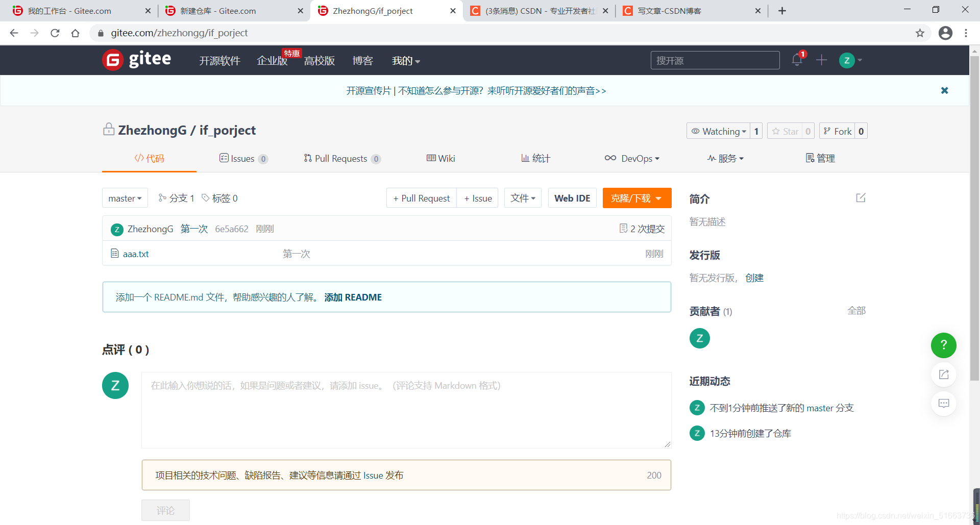Switch to the Pull Requests tab
Screen dimensions: 980x525
(342, 158)
